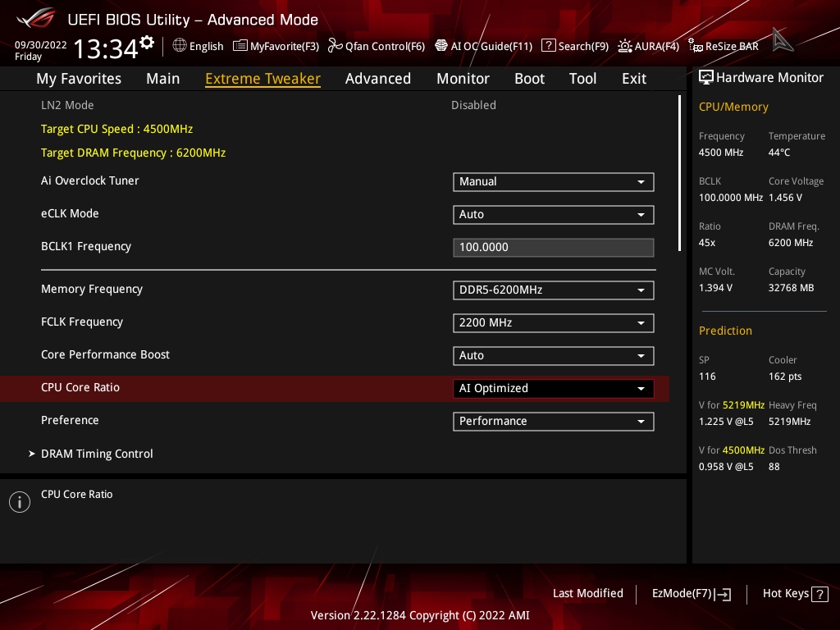Click SP 116 prediction value
The height and width of the screenshot is (630, 840).
[x=707, y=376]
